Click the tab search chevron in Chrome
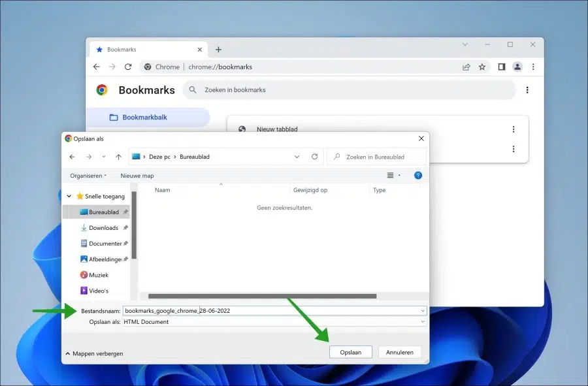588x386 pixels. 465,44
